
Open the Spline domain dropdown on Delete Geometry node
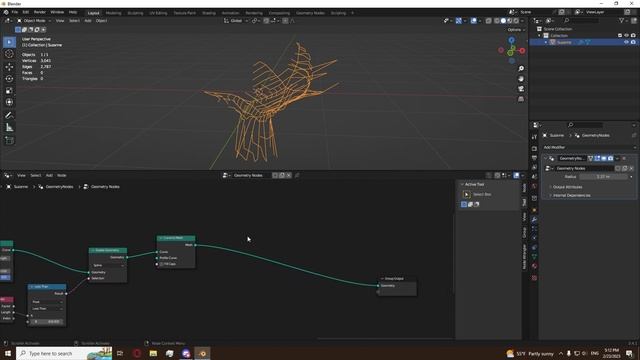coord(108,265)
